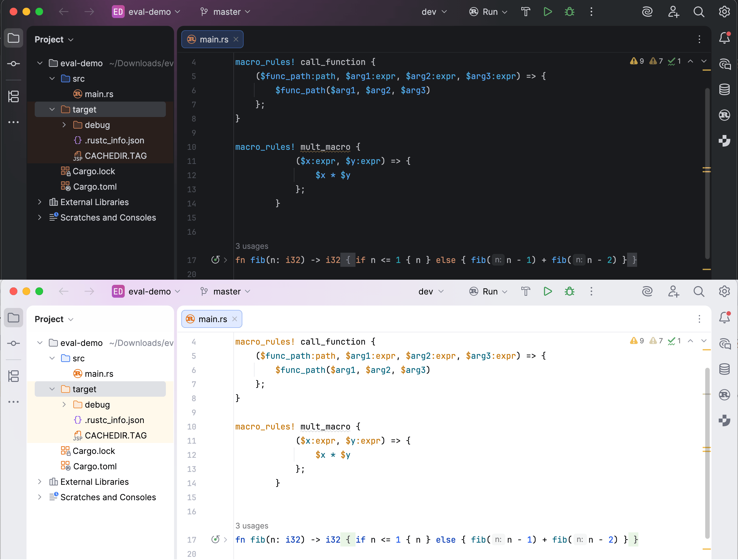Open more tool windows ellipsis in dark sidebar
The height and width of the screenshot is (560, 738).
14,122
